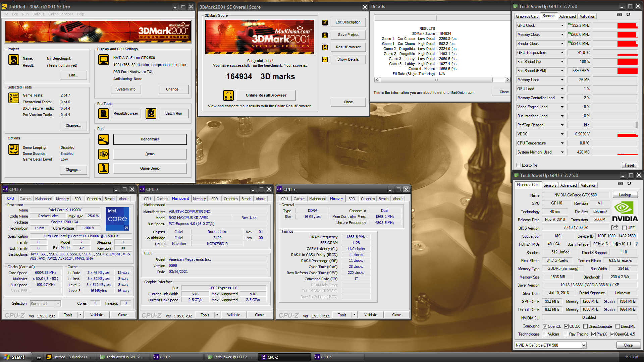Click Validate in the CPU-Z Mainboard window
The width and height of the screenshot is (644, 362).
click(233, 315)
